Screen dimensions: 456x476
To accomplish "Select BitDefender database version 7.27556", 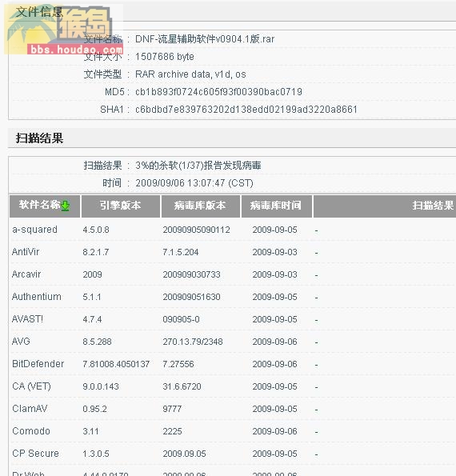I will coord(178,364).
